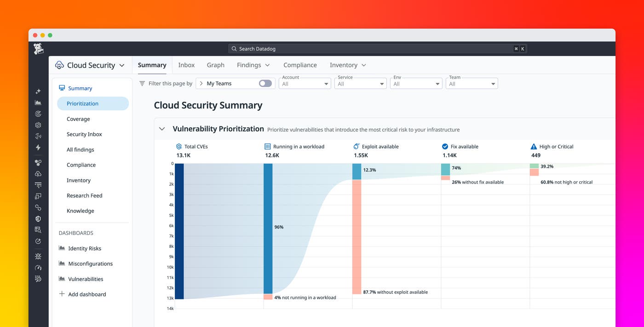Click the High or Critical warning icon
The height and width of the screenshot is (327, 644).
[534, 147]
